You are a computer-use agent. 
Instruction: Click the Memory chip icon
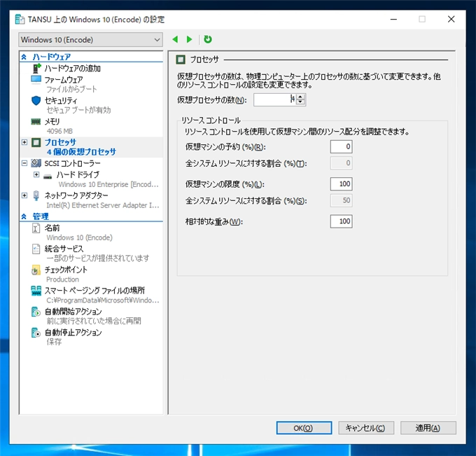(36, 121)
